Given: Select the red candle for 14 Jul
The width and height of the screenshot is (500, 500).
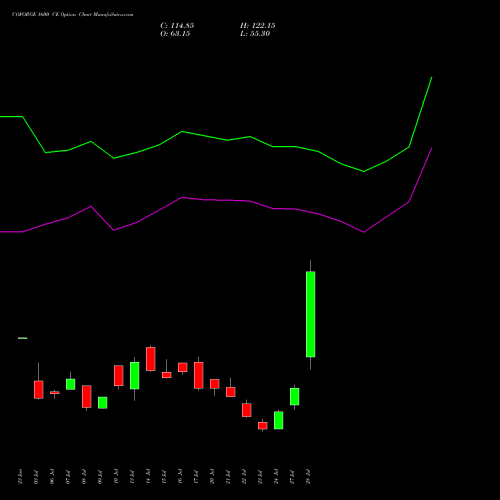Looking at the screenshot, I should (x=151, y=359).
